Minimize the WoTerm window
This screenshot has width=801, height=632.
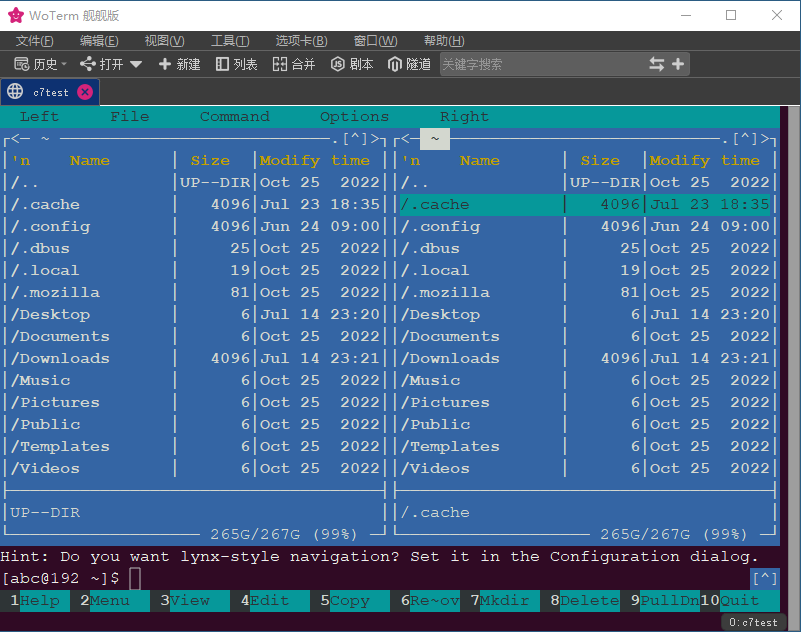686,15
